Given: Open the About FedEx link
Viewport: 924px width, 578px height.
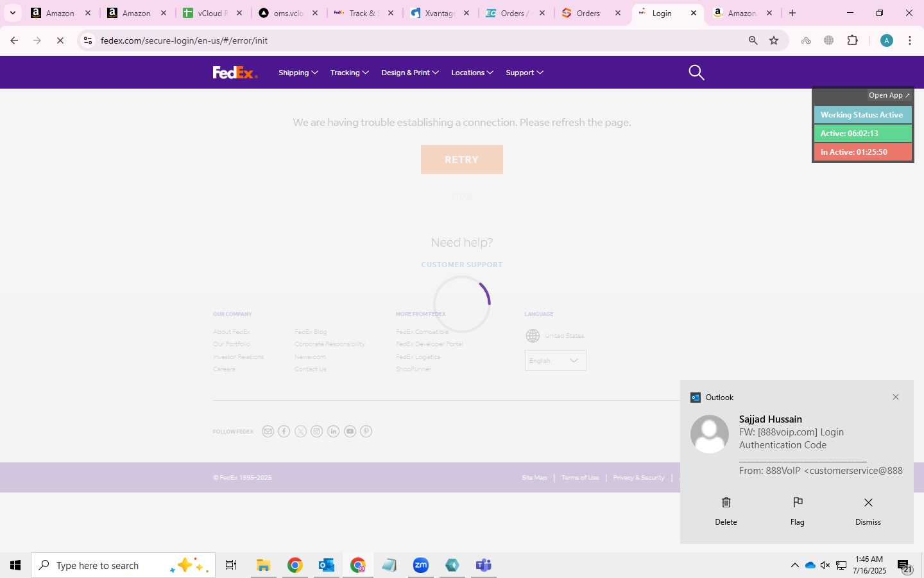Looking at the screenshot, I should [x=232, y=332].
